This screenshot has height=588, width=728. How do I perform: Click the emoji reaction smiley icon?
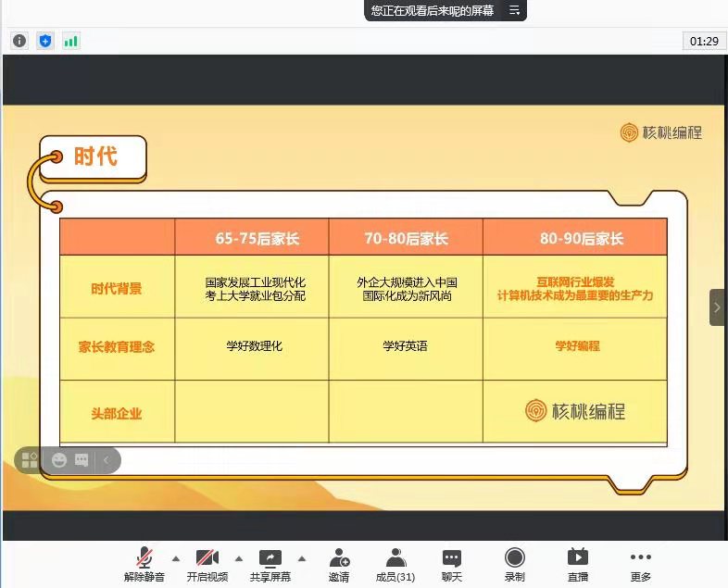(59, 460)
